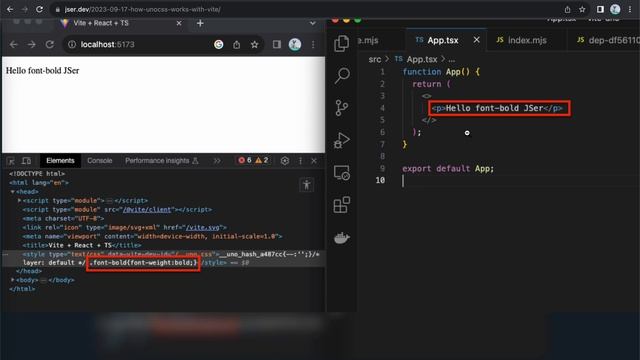Click the export default App code line
This screenshot has width=640, height=360.
tap(448, 169)
